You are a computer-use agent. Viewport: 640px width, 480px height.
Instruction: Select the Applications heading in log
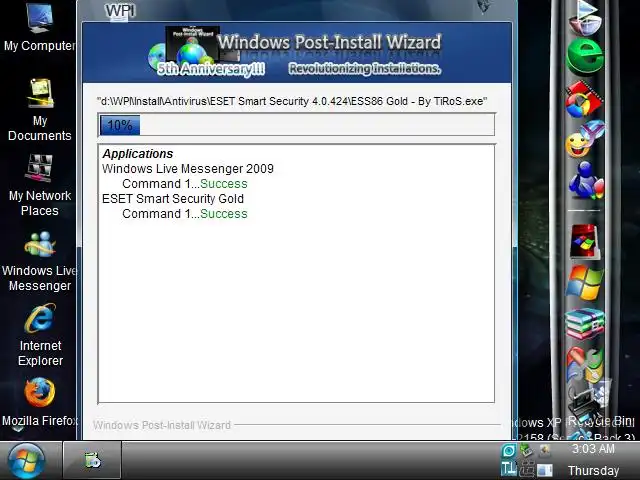[138, 154]
